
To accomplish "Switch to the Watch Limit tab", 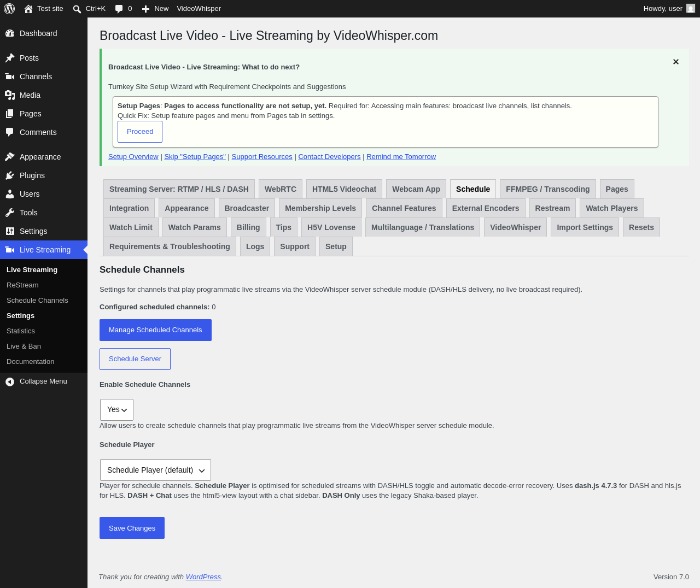I will [x=131, y=227].
